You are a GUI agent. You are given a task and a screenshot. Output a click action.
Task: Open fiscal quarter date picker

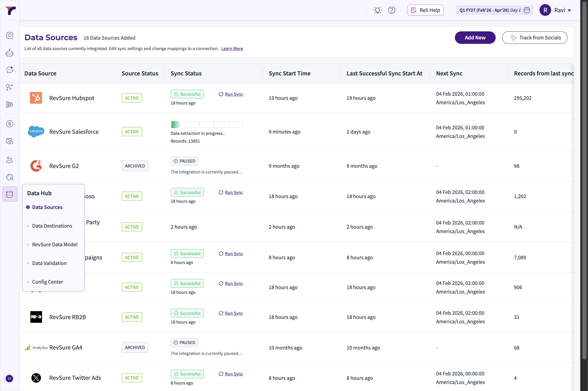click(x=494, y=10)
